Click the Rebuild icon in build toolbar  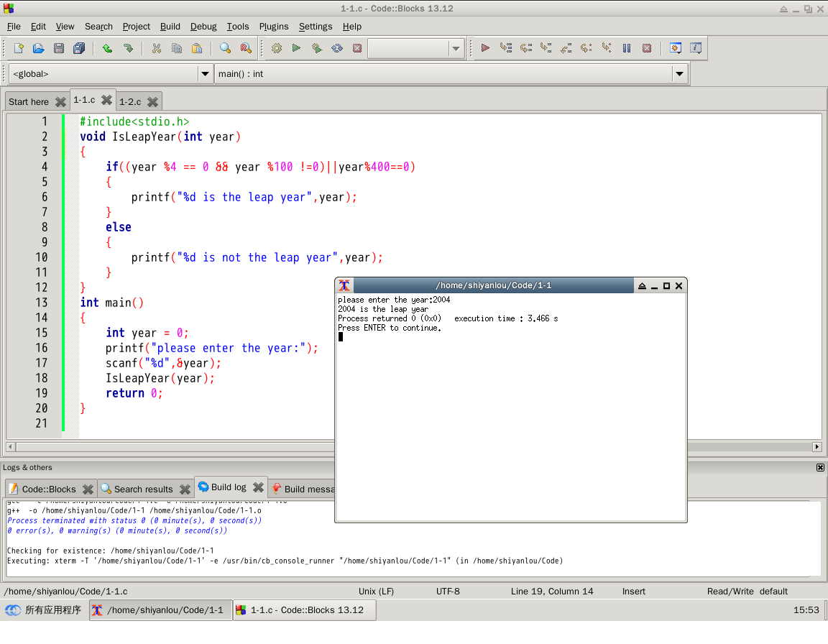[x=336, y=48]
